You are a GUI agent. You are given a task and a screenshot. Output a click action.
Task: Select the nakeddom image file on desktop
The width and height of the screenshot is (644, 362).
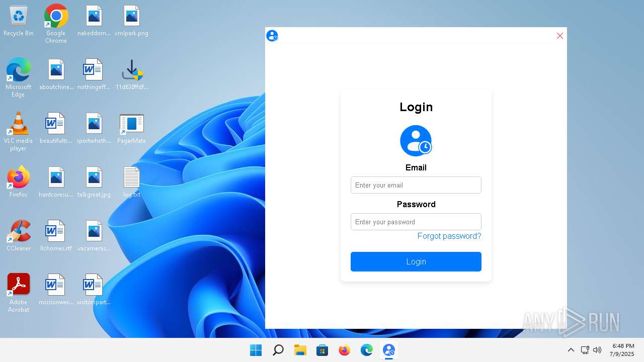[x=94, y=21]
